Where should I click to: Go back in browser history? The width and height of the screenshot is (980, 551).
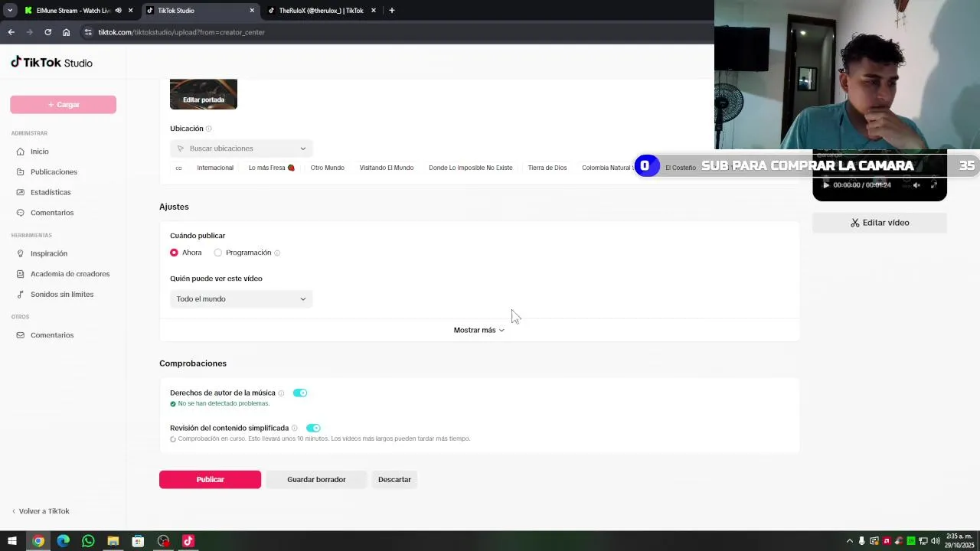[x=11, y=32]
